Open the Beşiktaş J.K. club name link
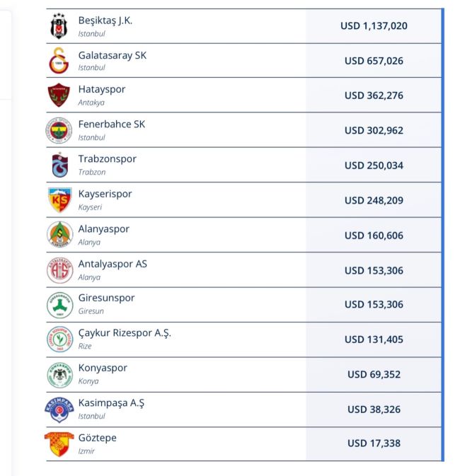This screenshot has height=476, width=460. point(105,21)
